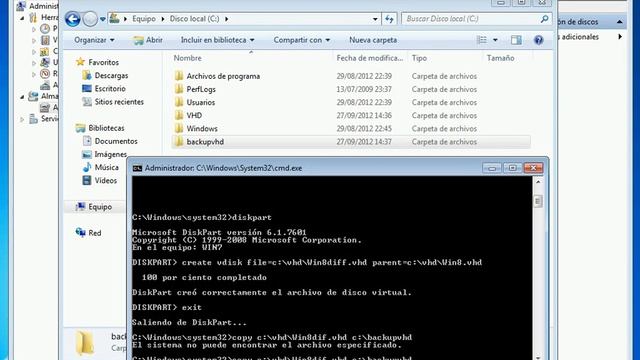Toggle the preview pane button

(x=516, y=40)
